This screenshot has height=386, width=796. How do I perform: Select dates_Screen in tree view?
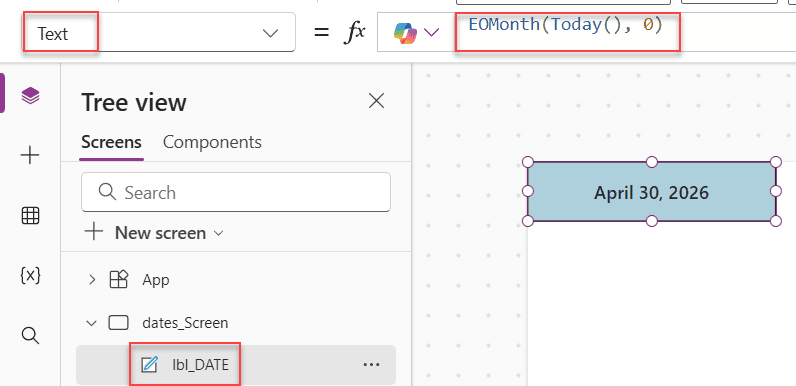coord(185,323)
